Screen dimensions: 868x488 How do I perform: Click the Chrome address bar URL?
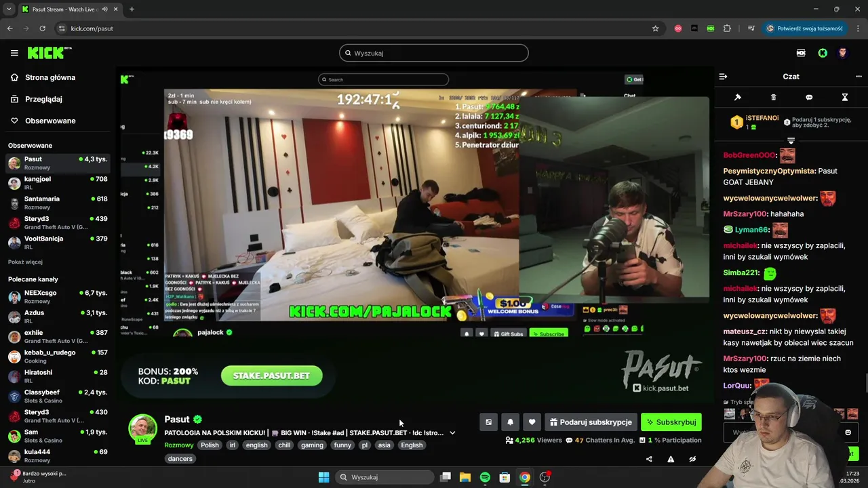pos(92,28)
